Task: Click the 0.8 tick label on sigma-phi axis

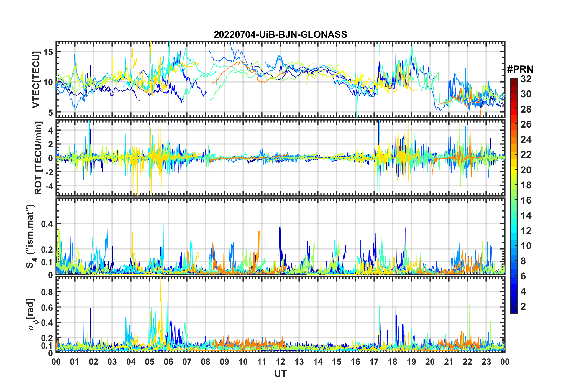Action: [x=47, y=292]
